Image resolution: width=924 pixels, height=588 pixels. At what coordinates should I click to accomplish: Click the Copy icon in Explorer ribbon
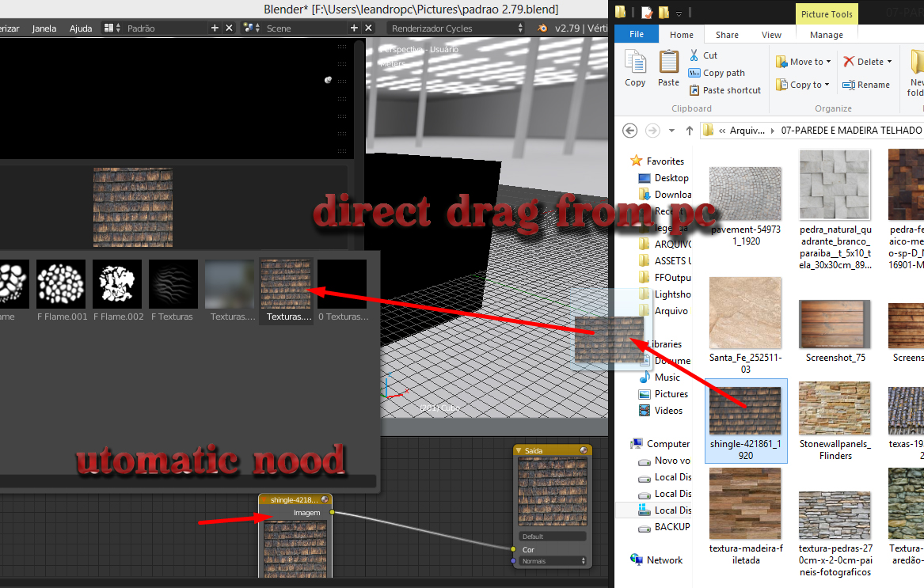(635, 62)
